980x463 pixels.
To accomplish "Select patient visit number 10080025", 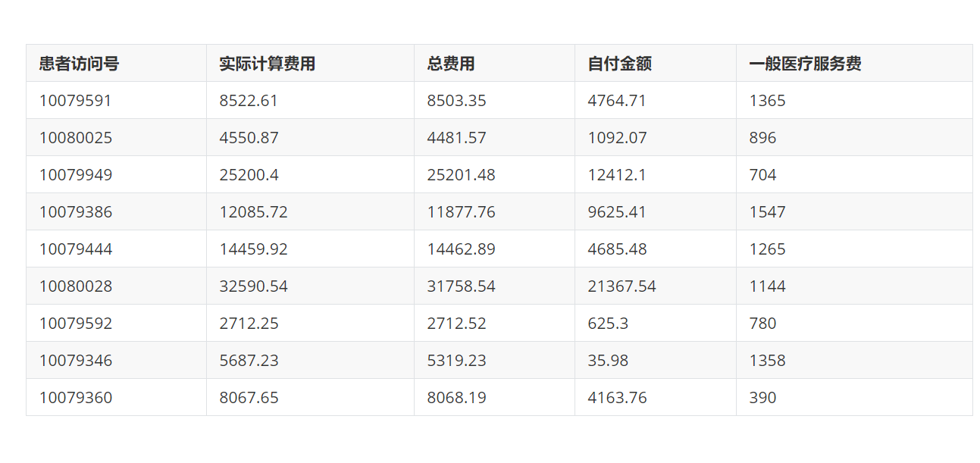I will 76,138.
